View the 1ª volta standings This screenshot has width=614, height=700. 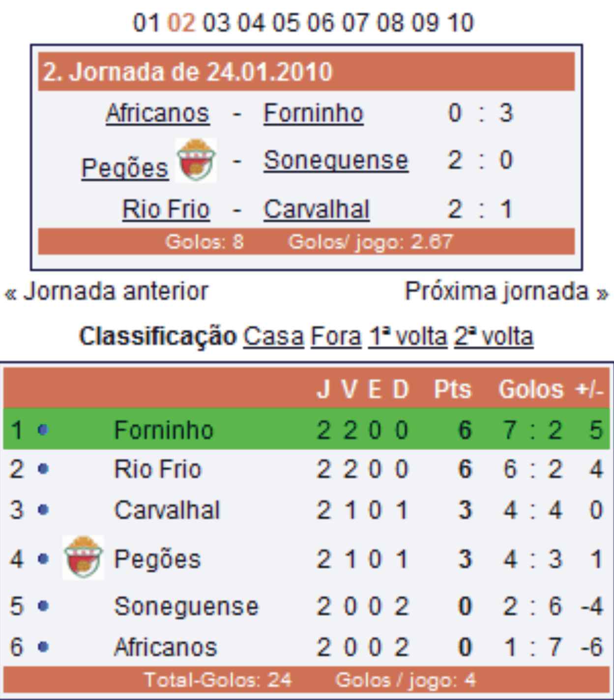point(408,337)
